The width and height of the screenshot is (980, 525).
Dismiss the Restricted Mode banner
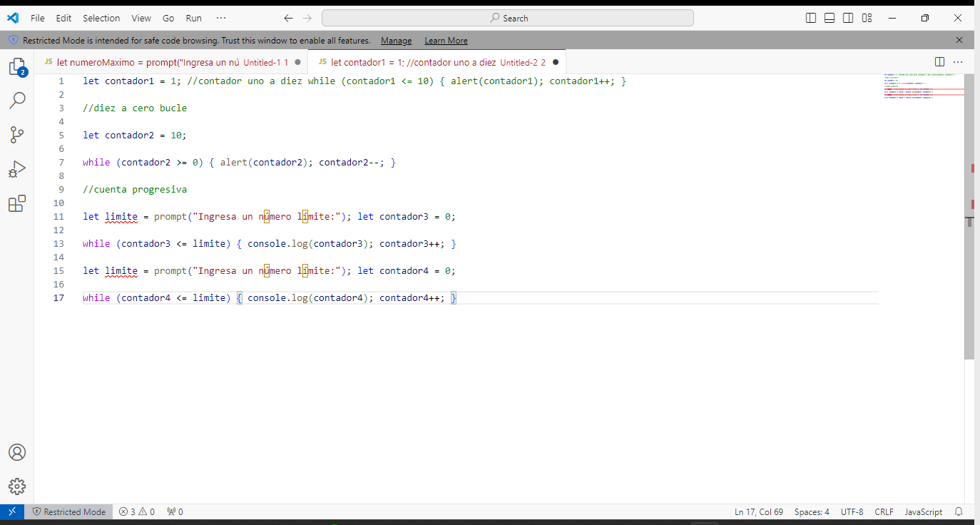pos(959,40)
